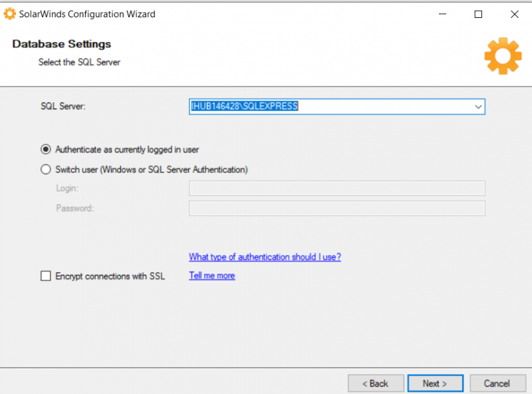Click the 'Next >' button
Viewport: 532px width, 394px height.
435,383
